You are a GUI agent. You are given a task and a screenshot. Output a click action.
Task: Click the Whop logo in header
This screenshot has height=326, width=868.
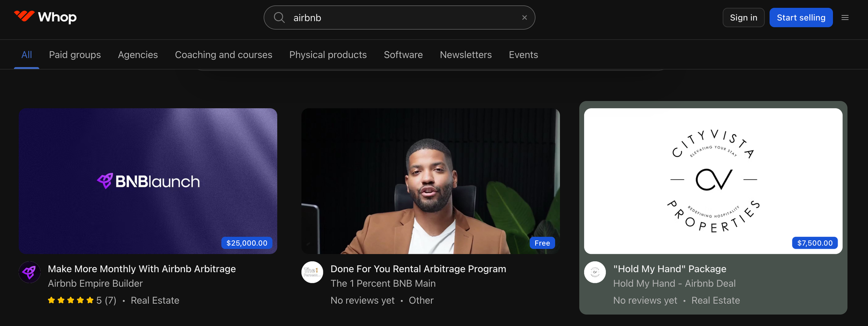(x=45, y=17)
